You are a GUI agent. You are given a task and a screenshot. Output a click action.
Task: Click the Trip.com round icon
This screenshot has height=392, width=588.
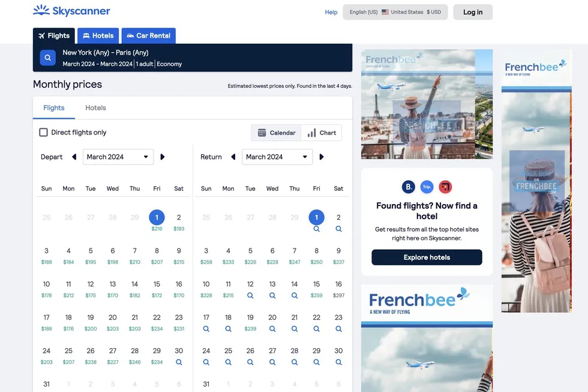(x=427, y=187)
